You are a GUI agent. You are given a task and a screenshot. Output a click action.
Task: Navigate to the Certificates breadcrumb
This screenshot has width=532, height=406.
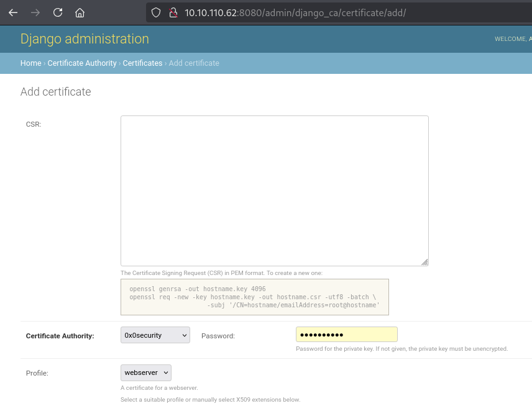142,63
